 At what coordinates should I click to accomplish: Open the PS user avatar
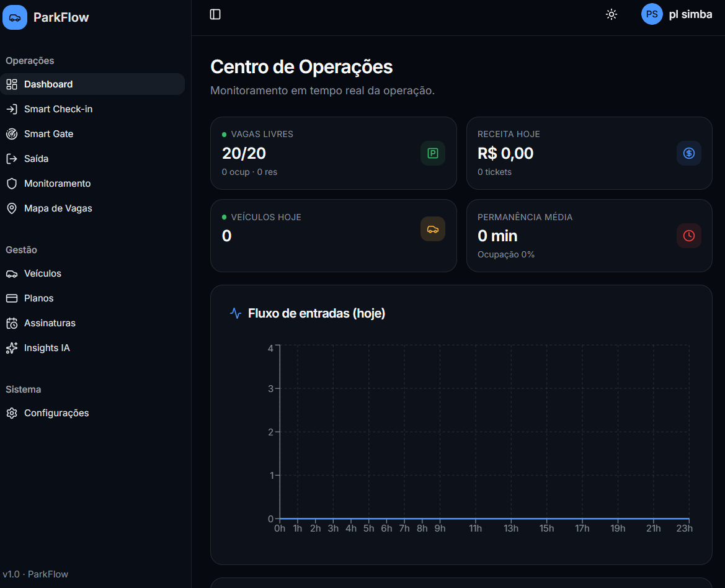pos(652,14)
